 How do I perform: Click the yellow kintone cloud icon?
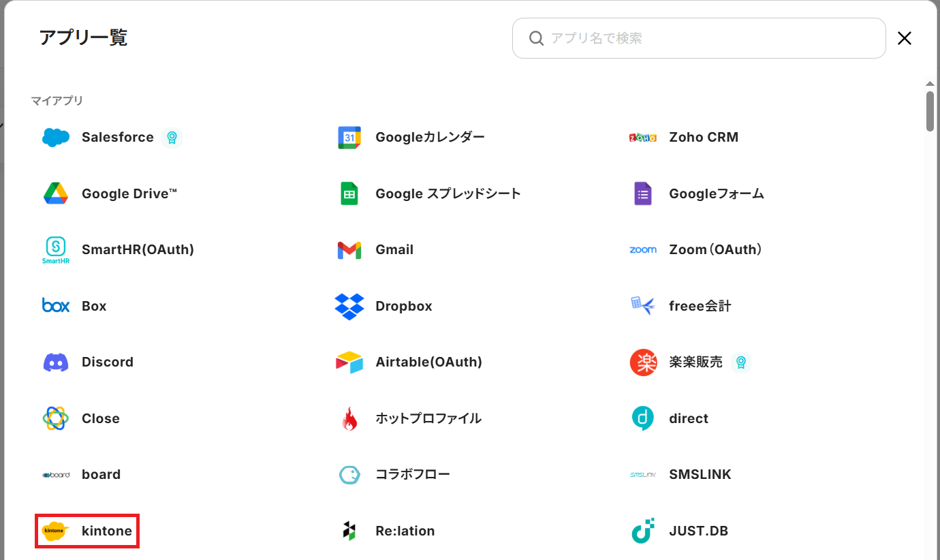(56, 531)
